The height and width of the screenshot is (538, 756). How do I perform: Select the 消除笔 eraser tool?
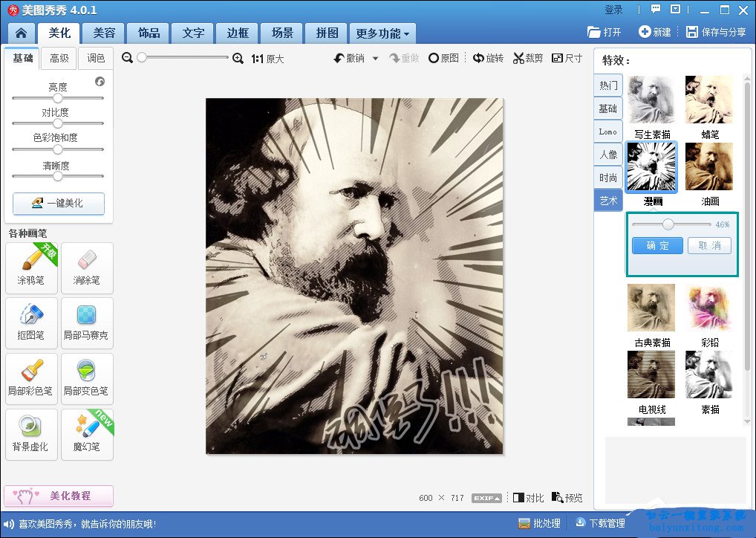(87, 268)
